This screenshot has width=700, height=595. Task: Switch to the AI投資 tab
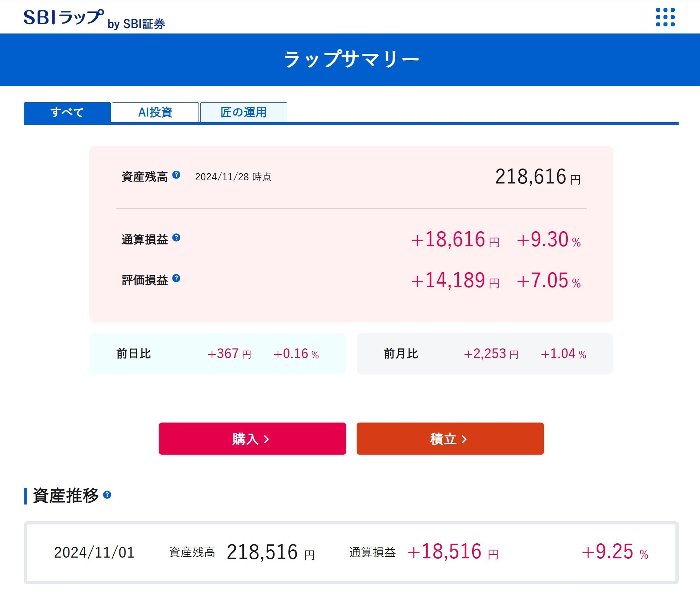(x=155, y=112)
